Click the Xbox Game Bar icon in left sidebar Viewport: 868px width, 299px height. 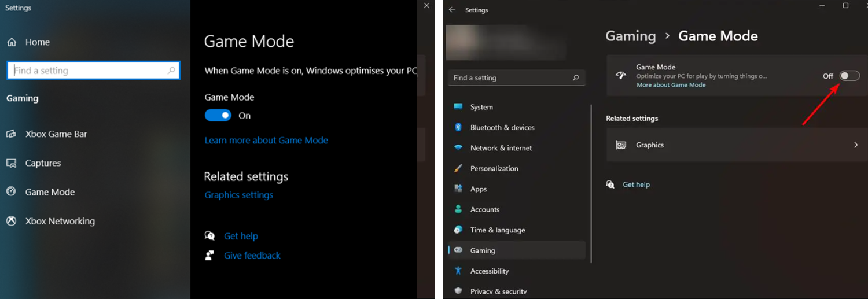click(11, 134)
